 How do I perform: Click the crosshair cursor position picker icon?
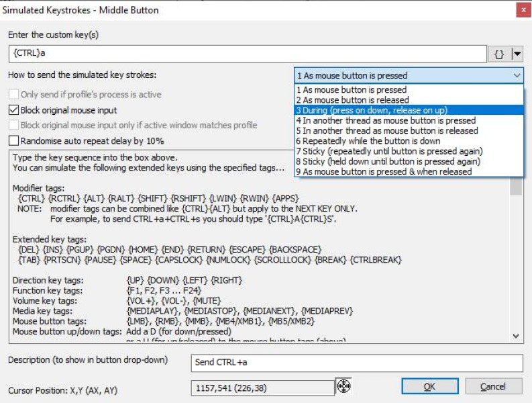coord(343,386)
